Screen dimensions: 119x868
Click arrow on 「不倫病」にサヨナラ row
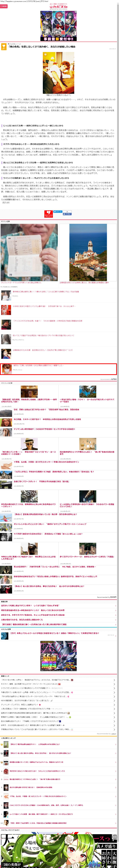(114, 721)
